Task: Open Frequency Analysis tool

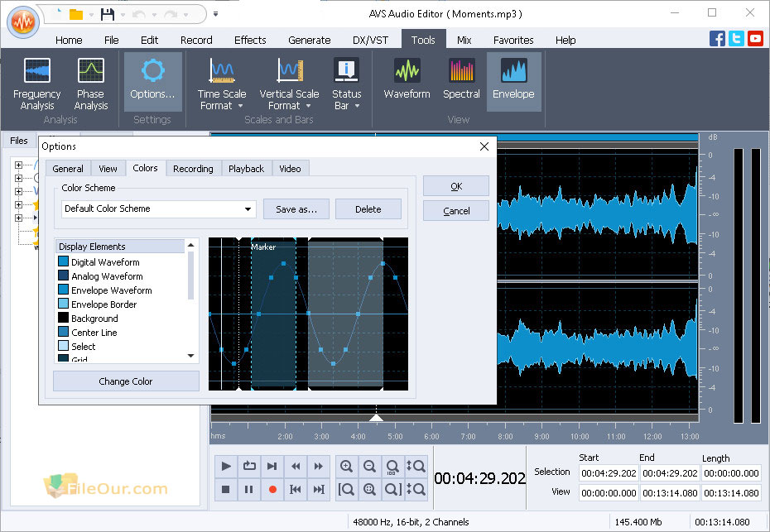Action: (x=36, y=84)
